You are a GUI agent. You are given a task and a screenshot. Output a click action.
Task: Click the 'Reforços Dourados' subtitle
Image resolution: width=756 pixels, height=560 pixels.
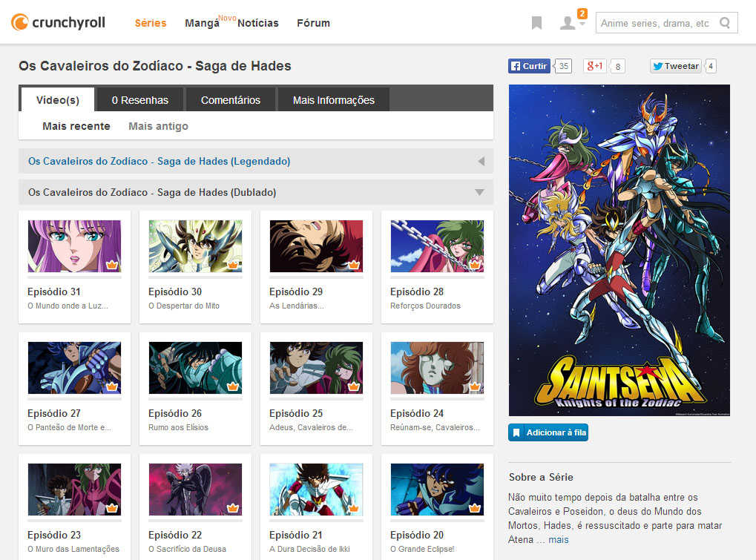click(425, 306)
